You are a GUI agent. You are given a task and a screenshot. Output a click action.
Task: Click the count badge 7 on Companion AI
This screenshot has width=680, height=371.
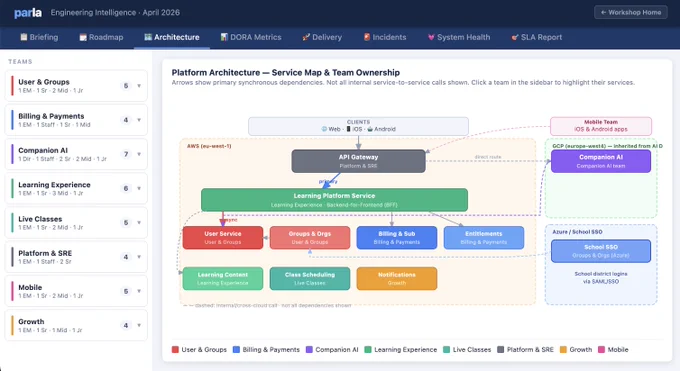[126, 154]
